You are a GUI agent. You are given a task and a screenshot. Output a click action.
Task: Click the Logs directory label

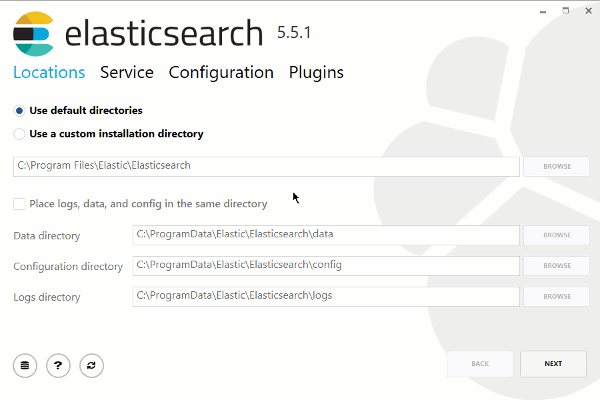pyautogui.click(x=47, y=297)
